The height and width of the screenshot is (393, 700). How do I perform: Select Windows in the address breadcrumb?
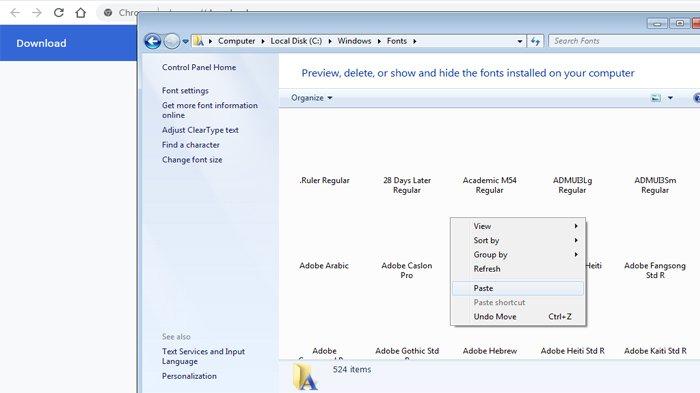[354, 41]
